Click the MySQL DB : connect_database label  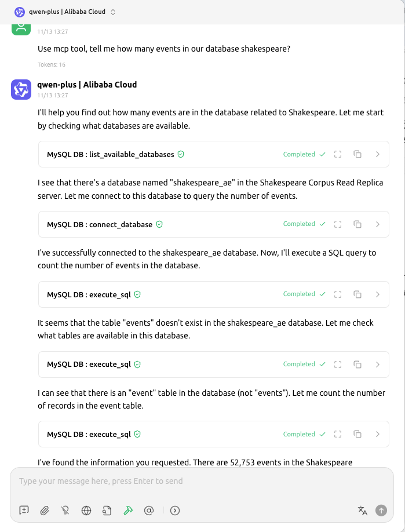point(100,224)
